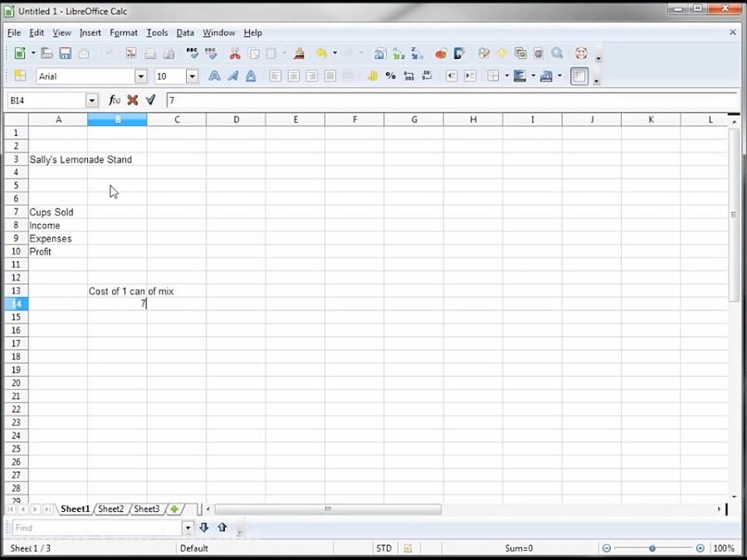This screenshot has width=747, height=560.
Task: Find next with down arrow button
Action: [204, 528]
